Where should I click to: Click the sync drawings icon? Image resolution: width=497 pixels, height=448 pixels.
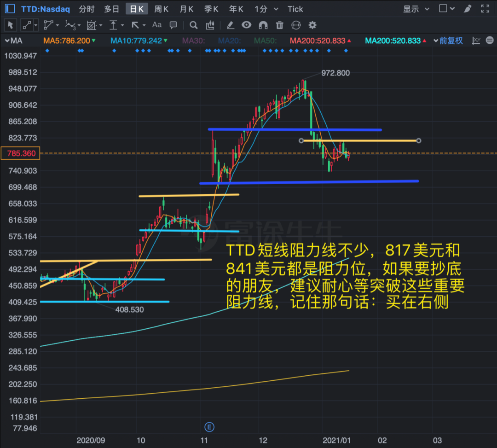pyautogui.click(x=296, y=25)
